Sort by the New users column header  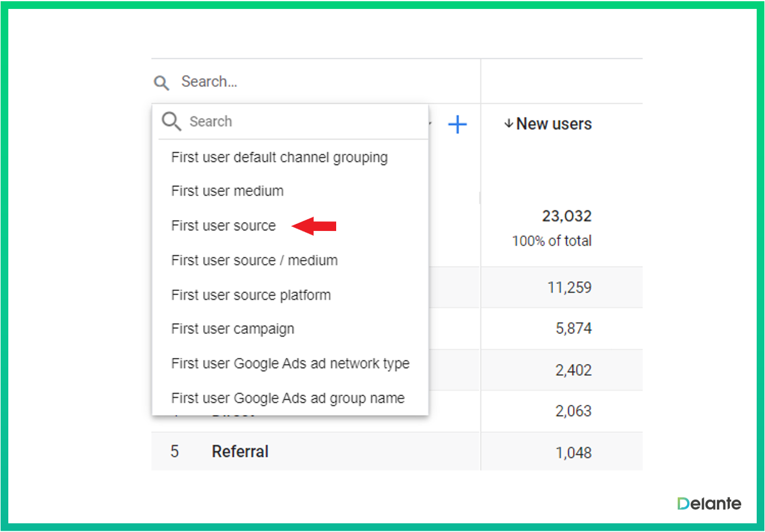tap(554, 124)
